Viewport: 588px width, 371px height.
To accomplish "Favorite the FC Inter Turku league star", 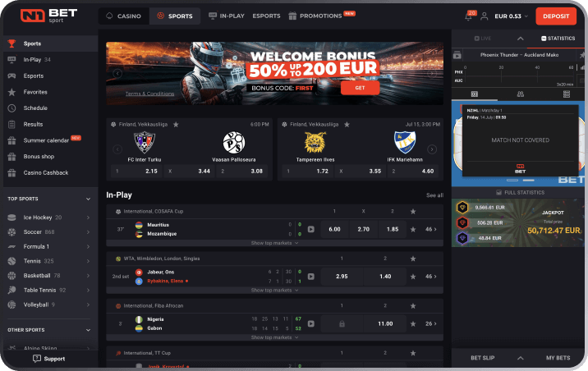I will [176, 125].
